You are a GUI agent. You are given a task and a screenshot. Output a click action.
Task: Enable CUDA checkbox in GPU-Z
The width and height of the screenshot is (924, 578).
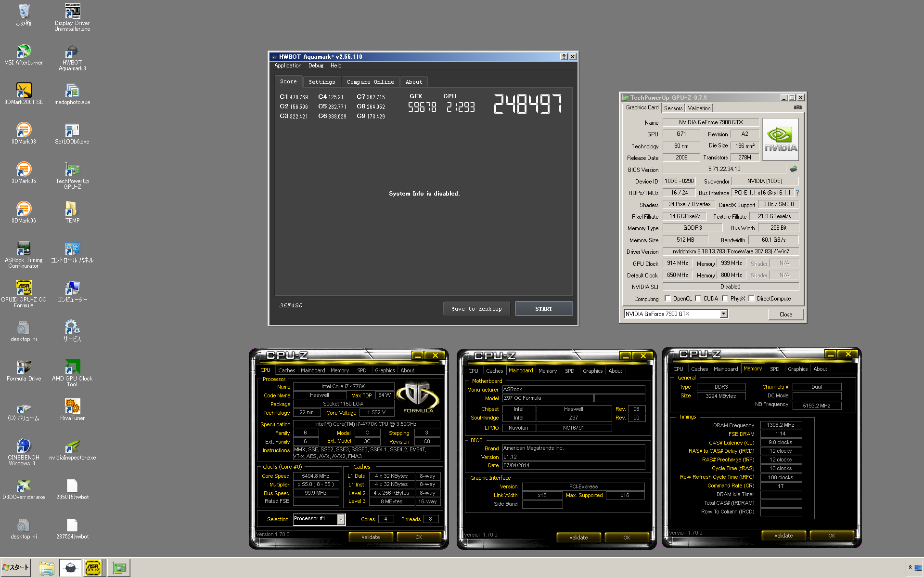[698, 299]
